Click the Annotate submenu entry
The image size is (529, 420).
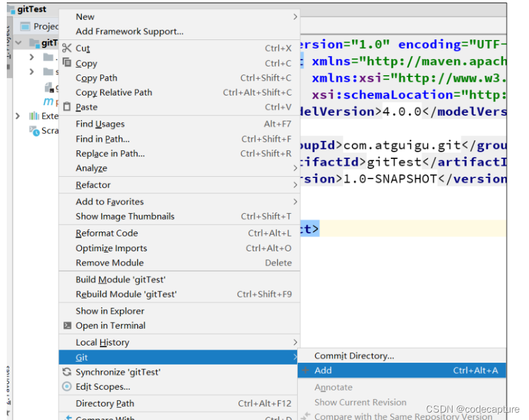pyautogui.click(x=402, y=387)
